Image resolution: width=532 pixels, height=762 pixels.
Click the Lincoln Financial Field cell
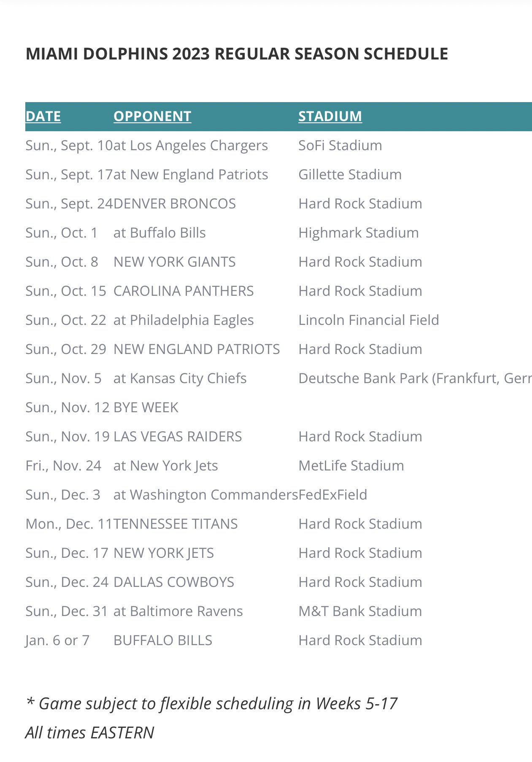[x=369, y=320]
